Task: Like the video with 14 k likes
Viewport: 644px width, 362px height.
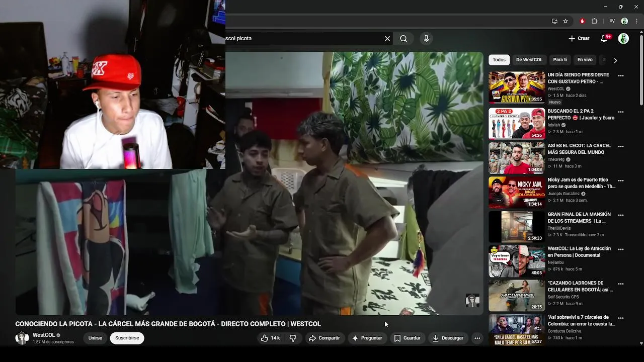Action: coord(270,338)
